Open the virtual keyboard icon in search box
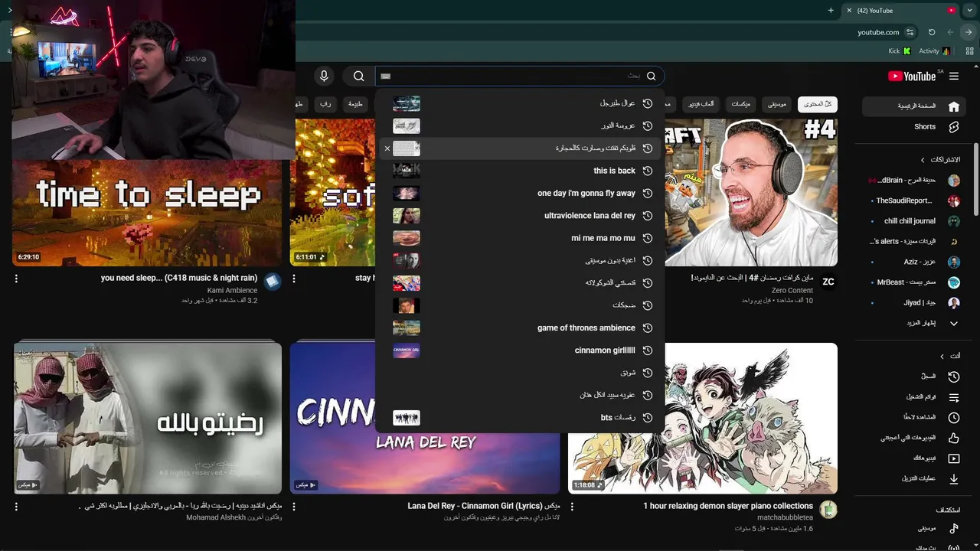 386,77
